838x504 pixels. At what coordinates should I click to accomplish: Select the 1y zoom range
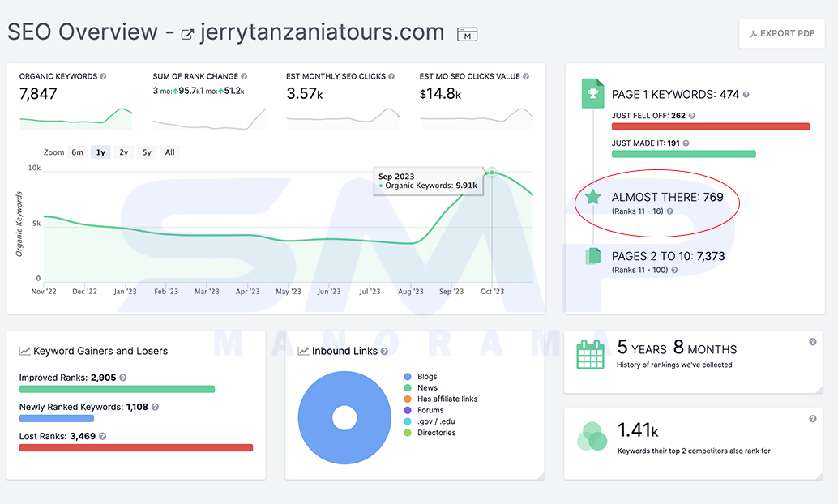tap(100, 152)
